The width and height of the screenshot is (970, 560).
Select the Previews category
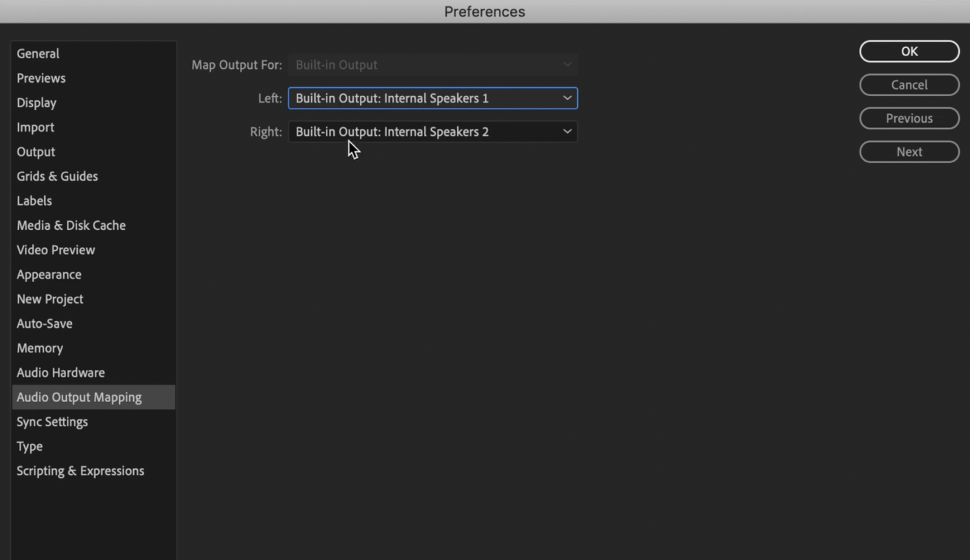click(41, 78)
